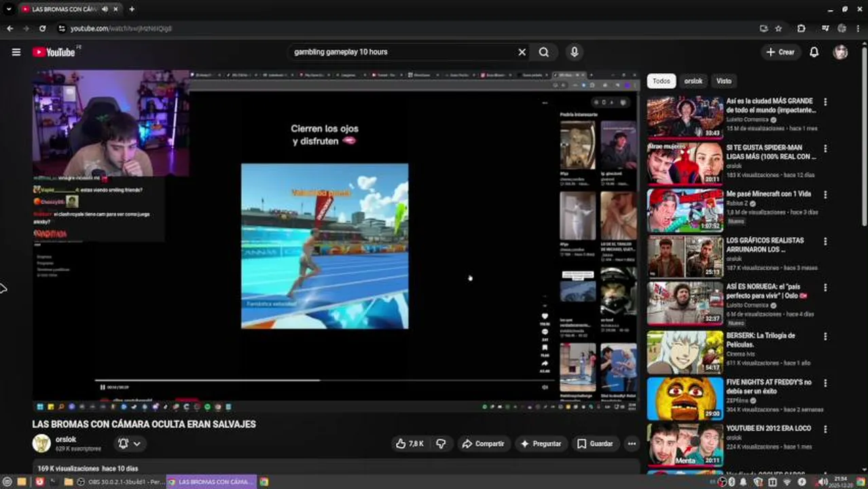Open options for 'LOS GRÁFICOS REALISTAS' video
The image size is (868, 489).
coord(825,241)
